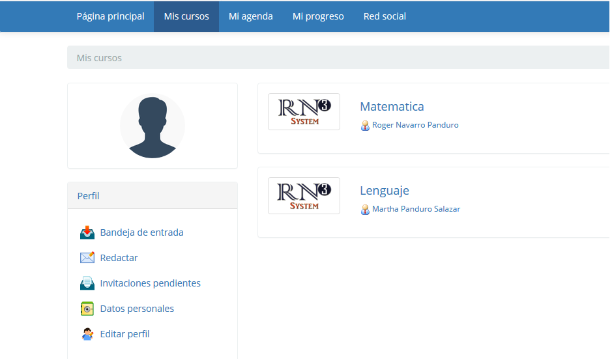Click the compose envelope icon
The image size is (612, 364).
[x=87, y=258]
